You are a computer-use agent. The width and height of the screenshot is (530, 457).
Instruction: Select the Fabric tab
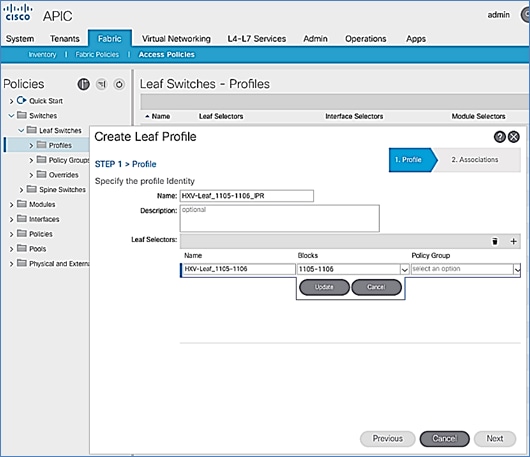click(110, 39)
